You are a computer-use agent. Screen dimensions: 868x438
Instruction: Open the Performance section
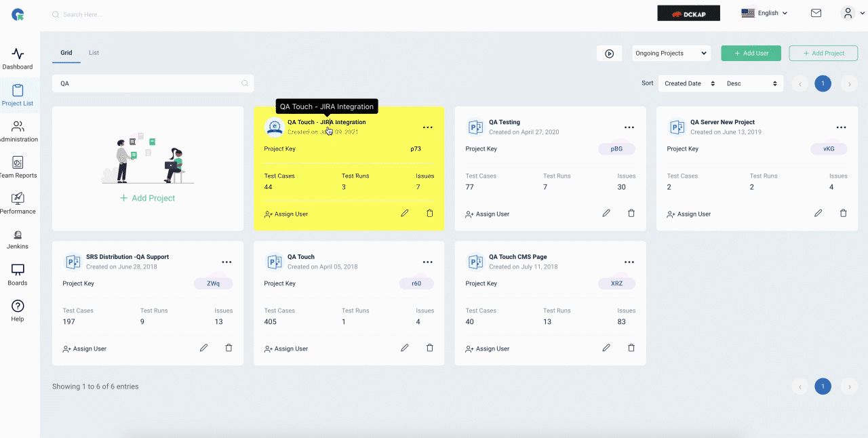pos(18,203)
